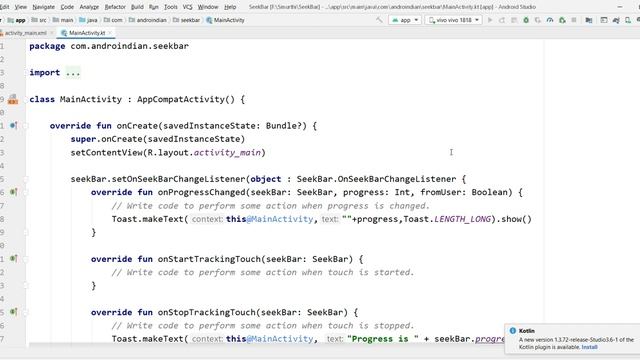640x360 pixels.
Task: Open the Build menu
Action: [137, 7]
